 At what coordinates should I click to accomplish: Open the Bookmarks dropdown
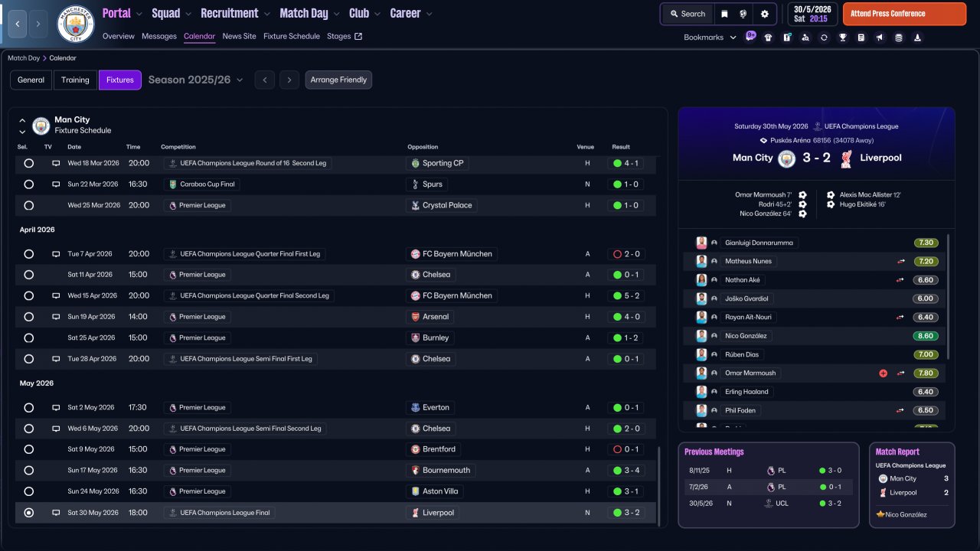pos(710,37)
